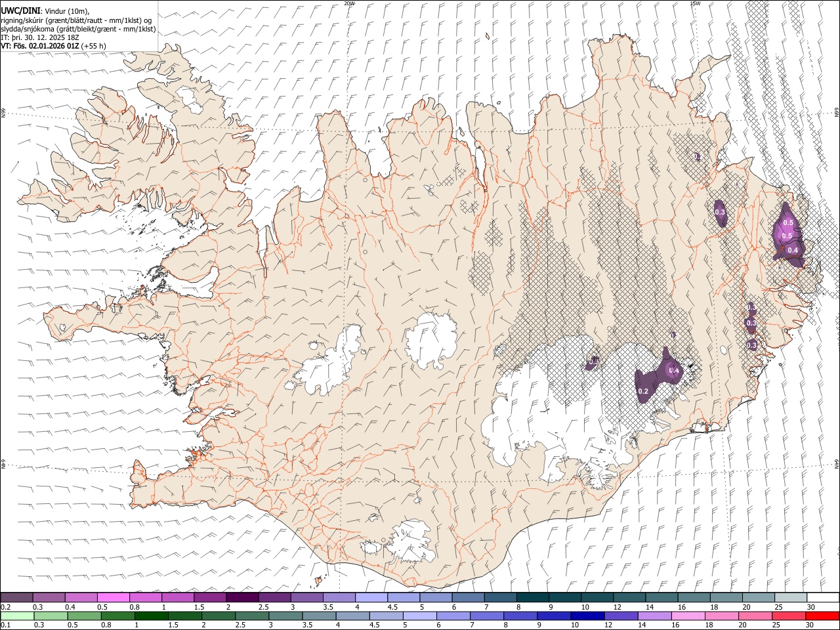Click the UWC/DINI title text
The image size is (840, 630).
20,11
